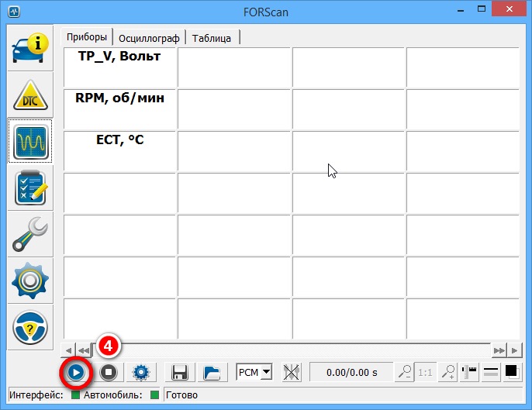
Task: Stop data recording
Action: (x=109, y=372)
